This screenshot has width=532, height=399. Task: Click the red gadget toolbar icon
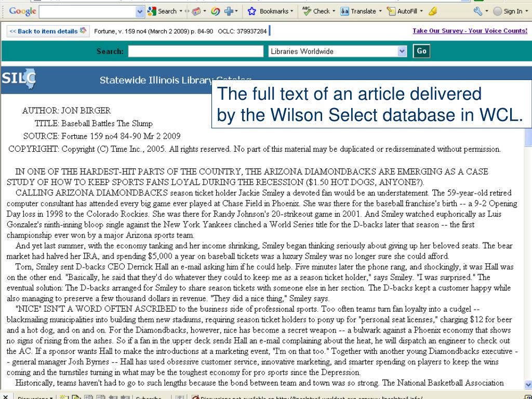(196, 11)
